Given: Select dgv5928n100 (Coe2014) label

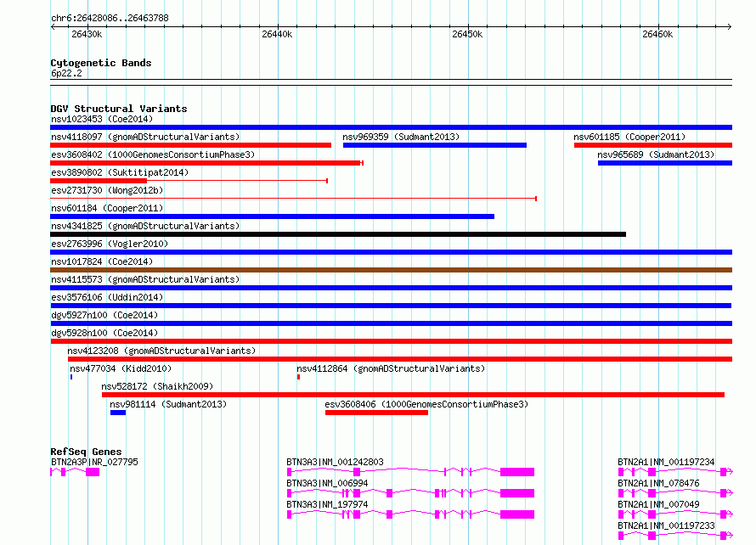Looking at the screenshot, I should pos(104,333).
